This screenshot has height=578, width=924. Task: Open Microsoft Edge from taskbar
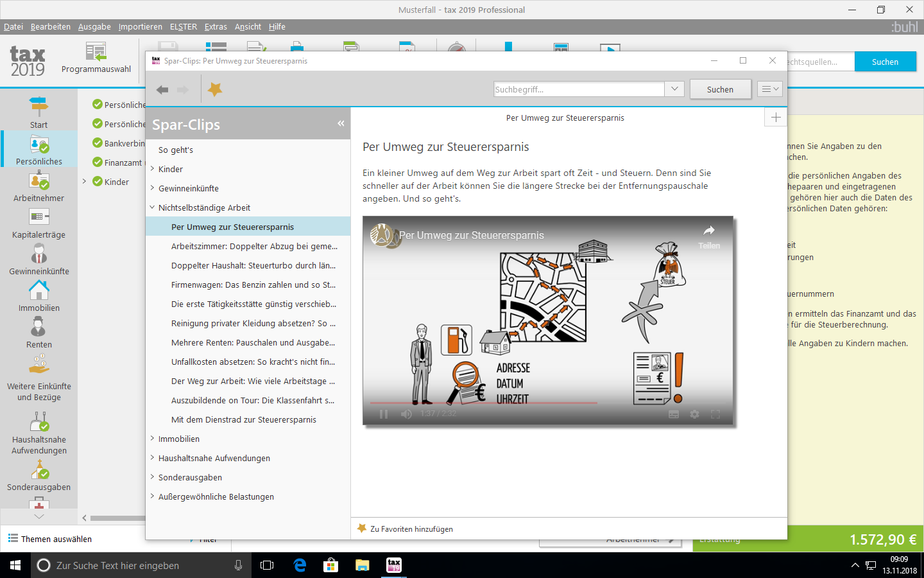click(x=299, y=565)
